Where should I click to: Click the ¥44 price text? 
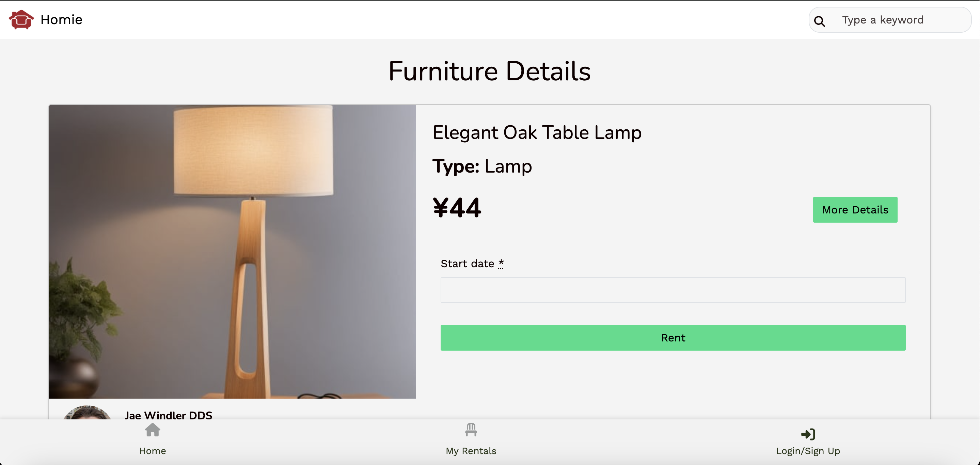(457, 208)
